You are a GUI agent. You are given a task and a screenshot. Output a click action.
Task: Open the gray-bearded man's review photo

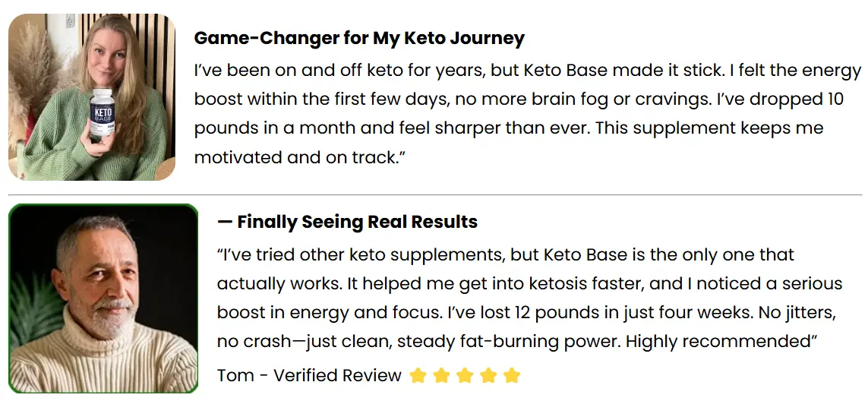pos(103,298)
